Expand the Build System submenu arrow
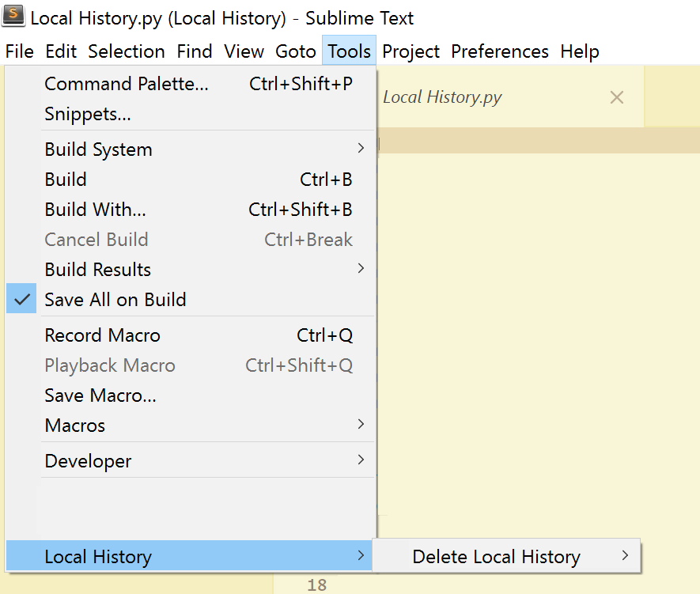Screen dimensions: 700x594 tap(361, 148)
